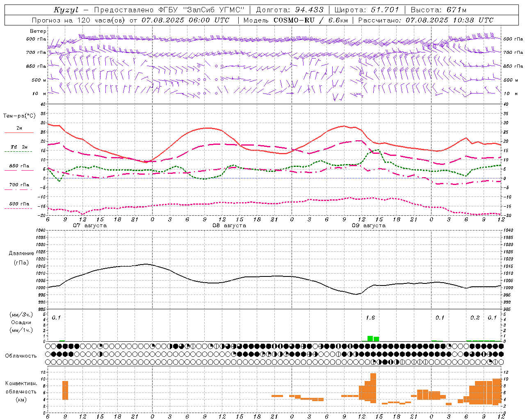Viewport: 525px width, 420px height.
Task: Click the tallest orange convective cloud bar
Action: click(373, 388)
